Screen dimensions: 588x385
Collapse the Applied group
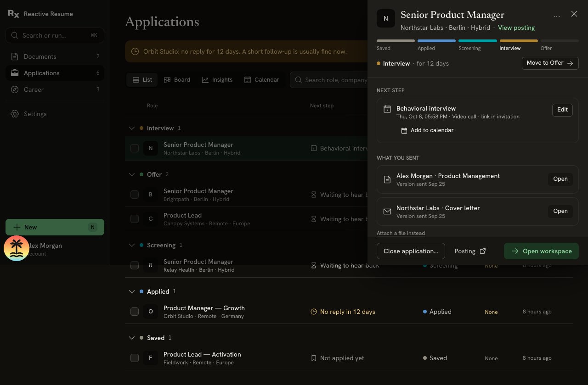pyautogui.click(x=132, y=291)
